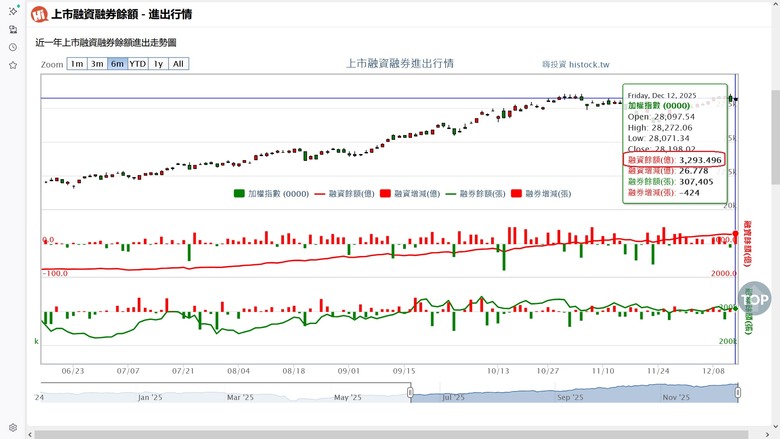780x439 pixels.
Task: Click x-axis date label 12/08
Action: (713, 371)
